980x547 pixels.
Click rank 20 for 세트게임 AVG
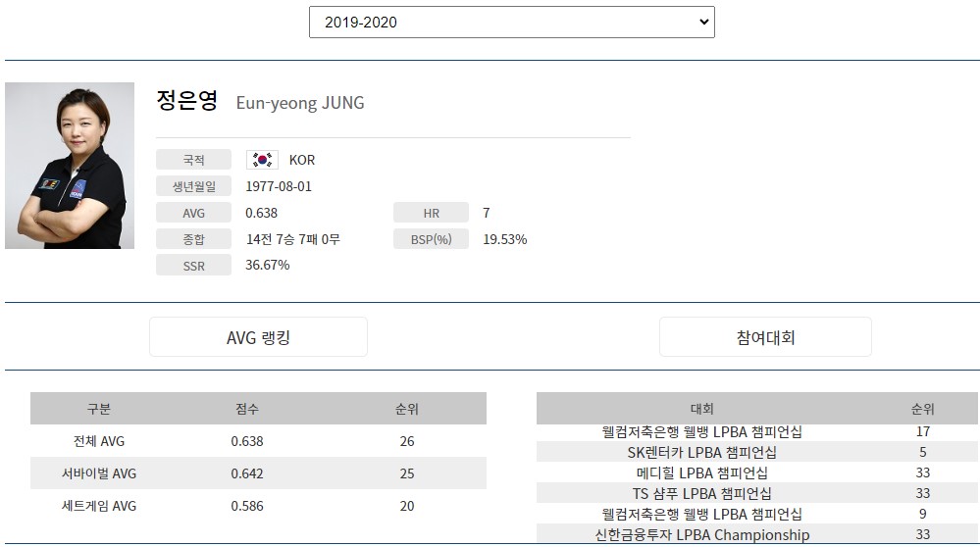tap(407, 507)
